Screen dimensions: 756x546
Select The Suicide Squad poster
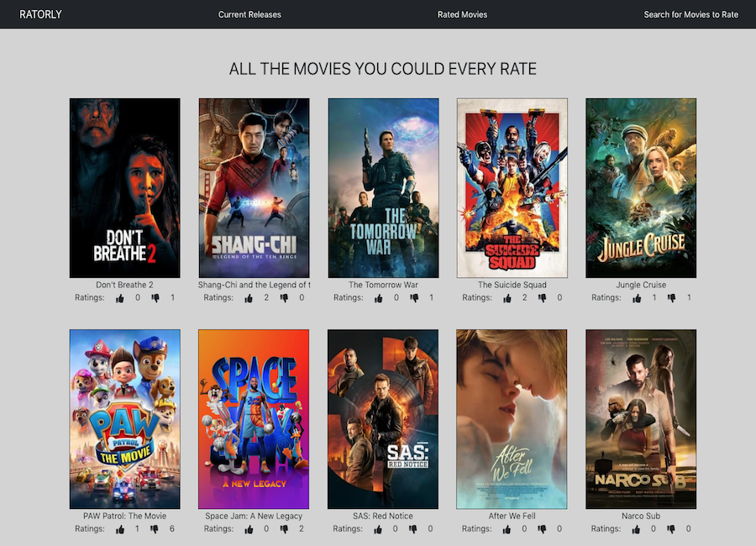pos(512,188)
